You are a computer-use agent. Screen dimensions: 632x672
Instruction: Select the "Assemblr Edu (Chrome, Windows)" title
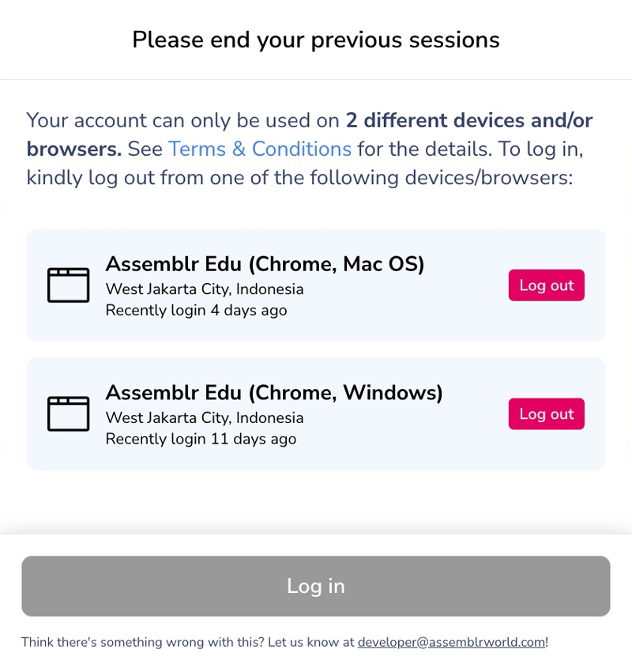[x=274, y=392]
